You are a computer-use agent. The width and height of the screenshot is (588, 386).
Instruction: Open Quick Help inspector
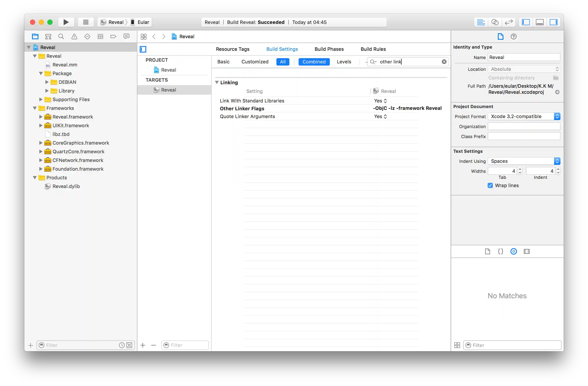513,36
